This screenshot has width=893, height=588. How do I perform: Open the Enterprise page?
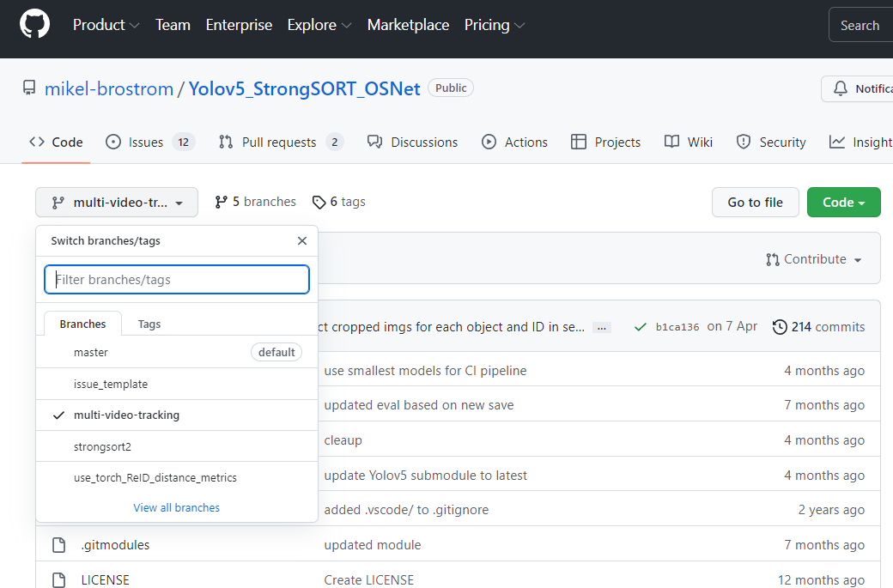coord(239,25)
